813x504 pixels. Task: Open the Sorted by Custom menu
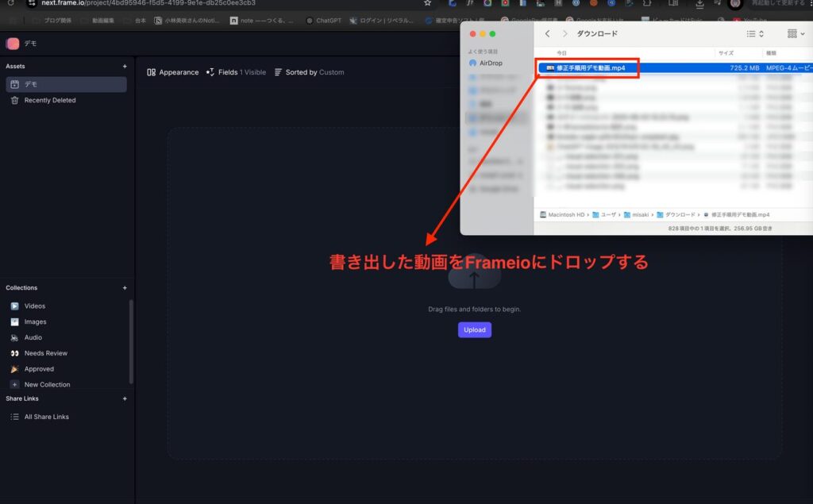[x=309, y=72]
